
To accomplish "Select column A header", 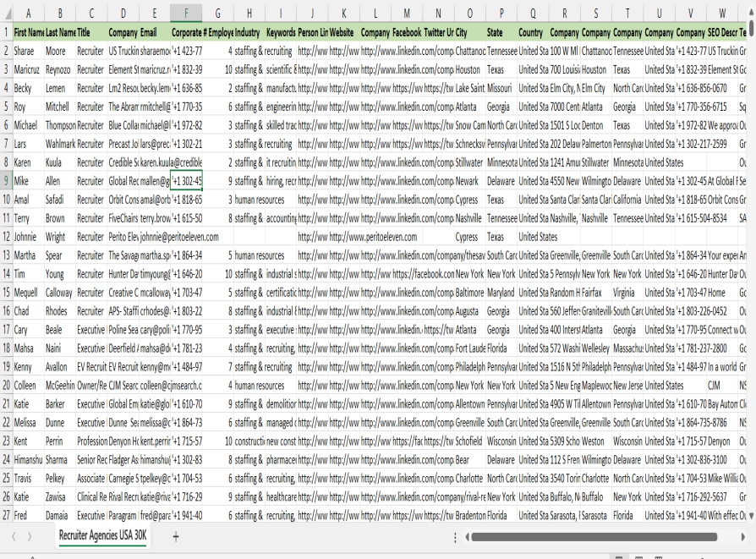I will pos(29,14).
